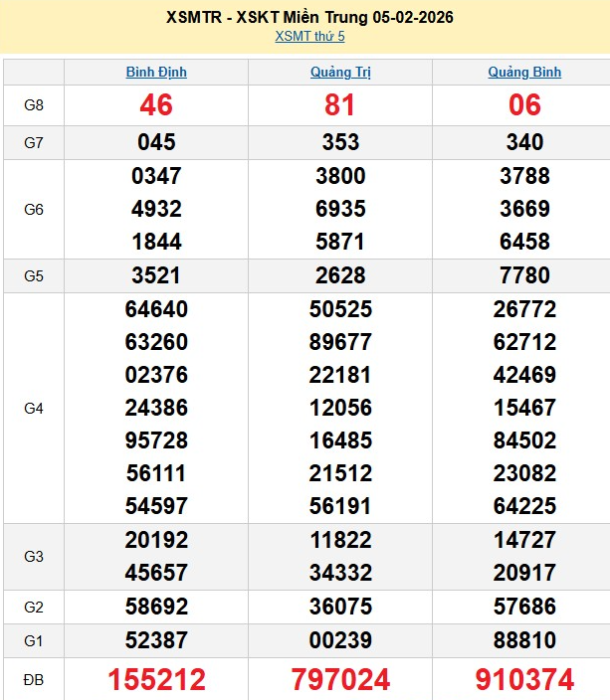Click Bình Định special prize 155212
Screen dimensions: 610x700
pyautogui.click(x=156, y=680)
